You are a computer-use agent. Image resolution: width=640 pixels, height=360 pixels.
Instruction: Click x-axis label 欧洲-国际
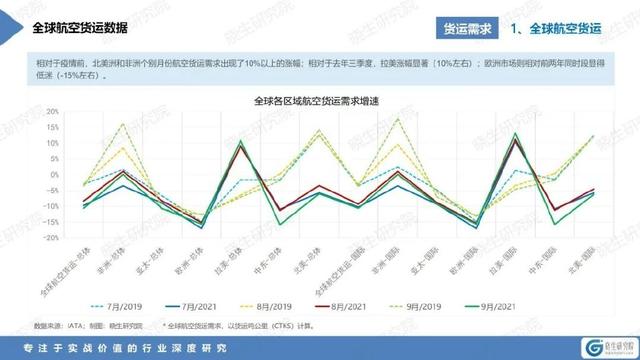(464, 260)
